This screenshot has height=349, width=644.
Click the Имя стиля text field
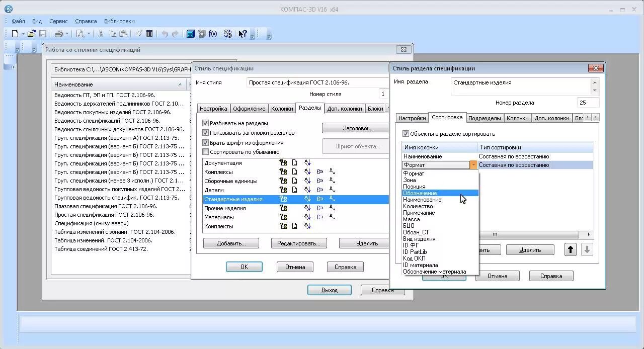tap(319, 82)
